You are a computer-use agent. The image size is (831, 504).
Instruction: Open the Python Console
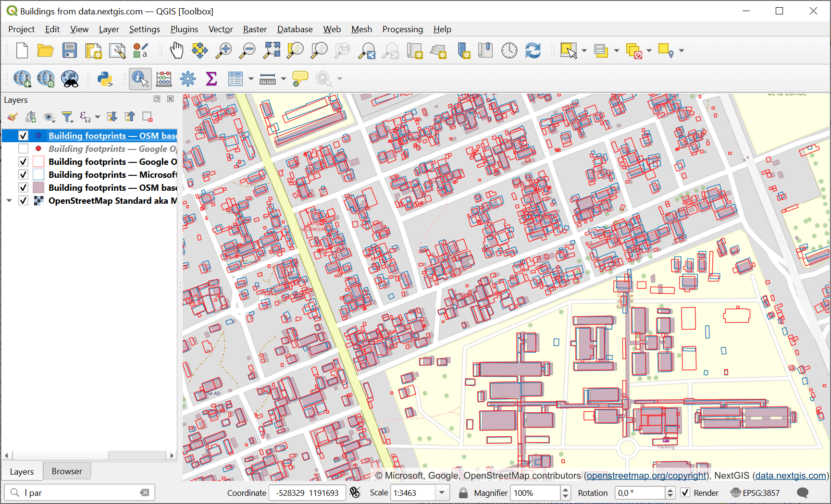click(105, 79)
